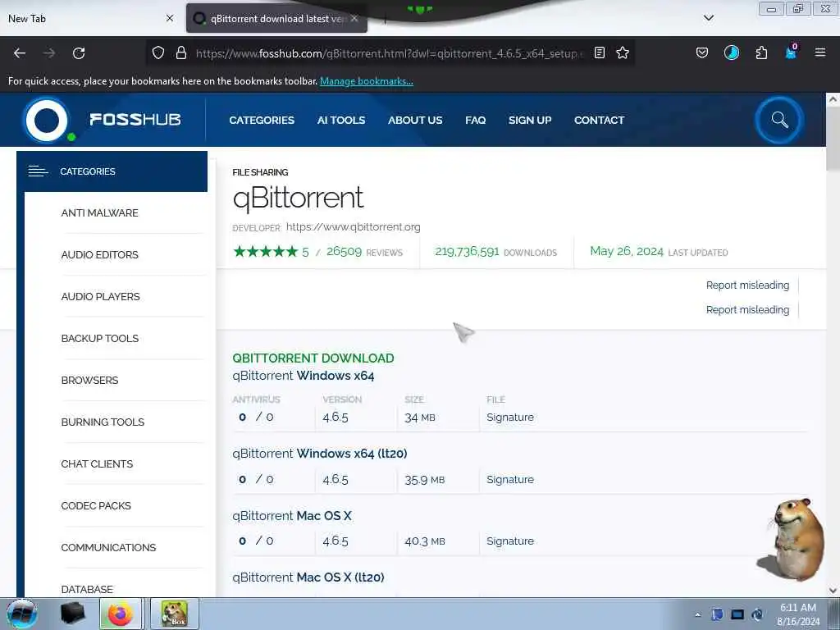This screenshot has height=630, width=840.
Task: Open the FossHub search magnifier
Action: 779,120
